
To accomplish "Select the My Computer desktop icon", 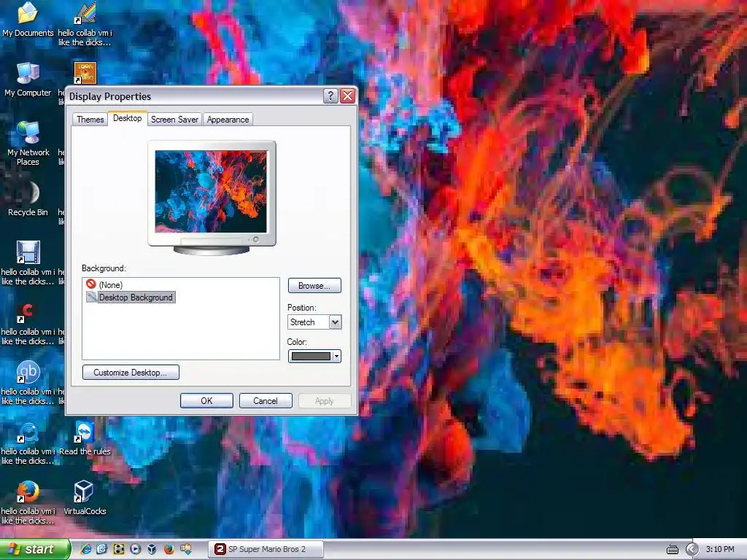I will [x=28, y=73].
